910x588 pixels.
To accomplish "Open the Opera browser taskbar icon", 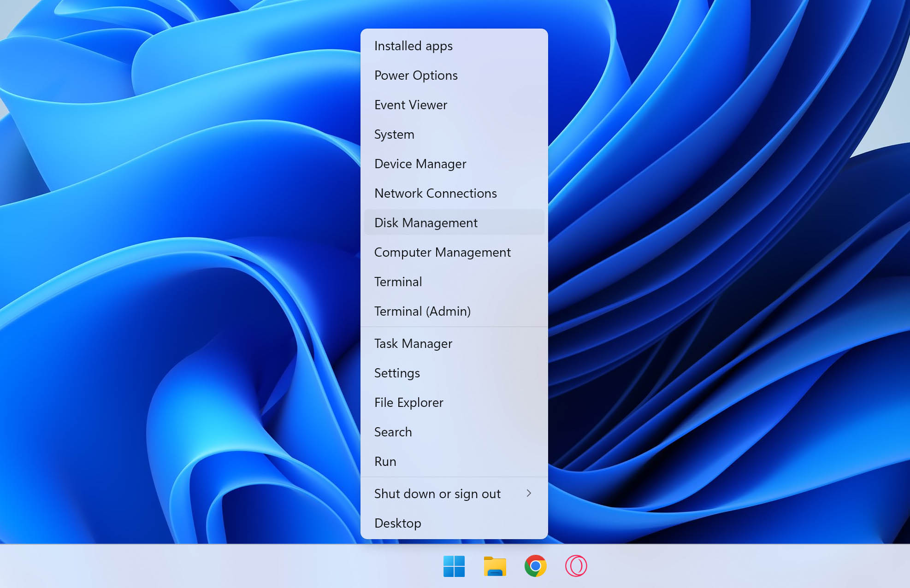I will pos(576,566).
